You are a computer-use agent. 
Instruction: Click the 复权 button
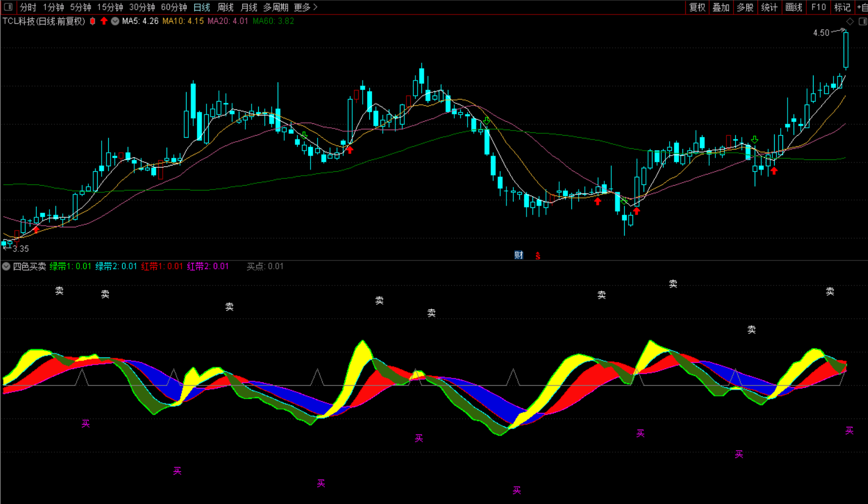coord(698,7)
